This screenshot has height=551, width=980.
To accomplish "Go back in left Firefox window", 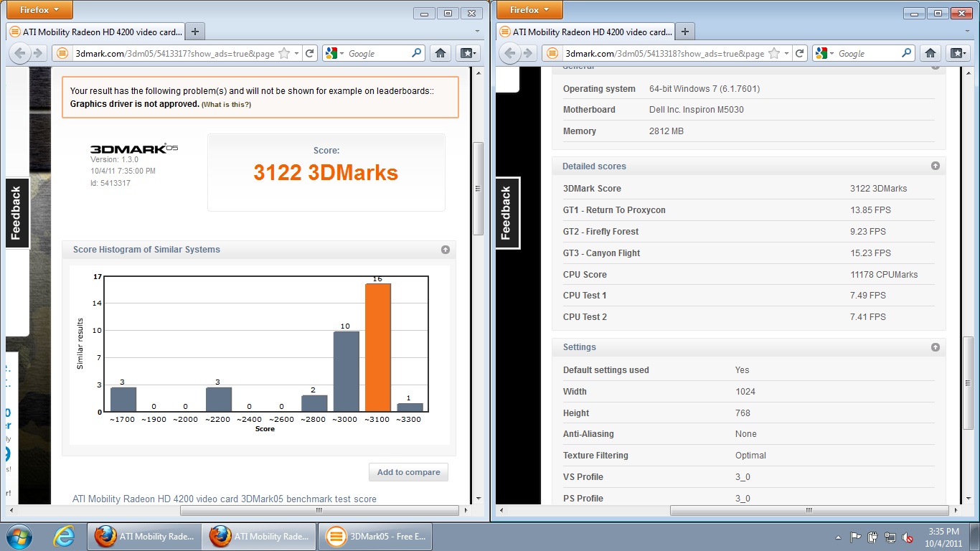I will tap(20, 53).
